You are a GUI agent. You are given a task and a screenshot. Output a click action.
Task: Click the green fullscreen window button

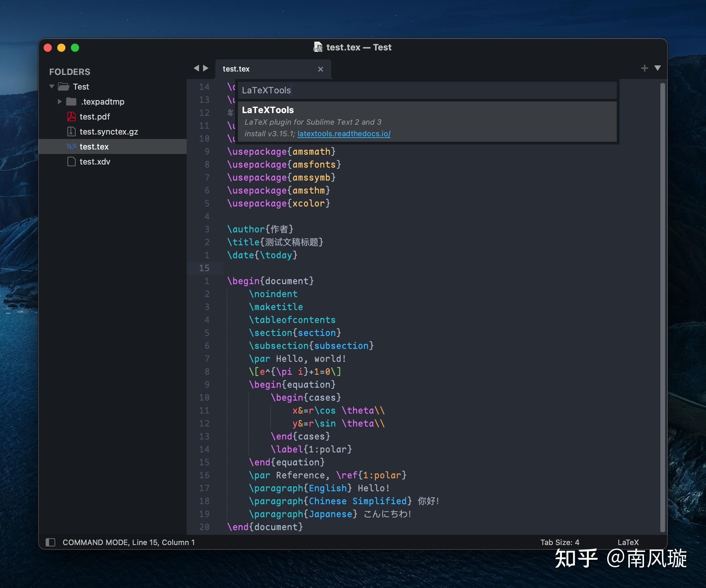75,48
